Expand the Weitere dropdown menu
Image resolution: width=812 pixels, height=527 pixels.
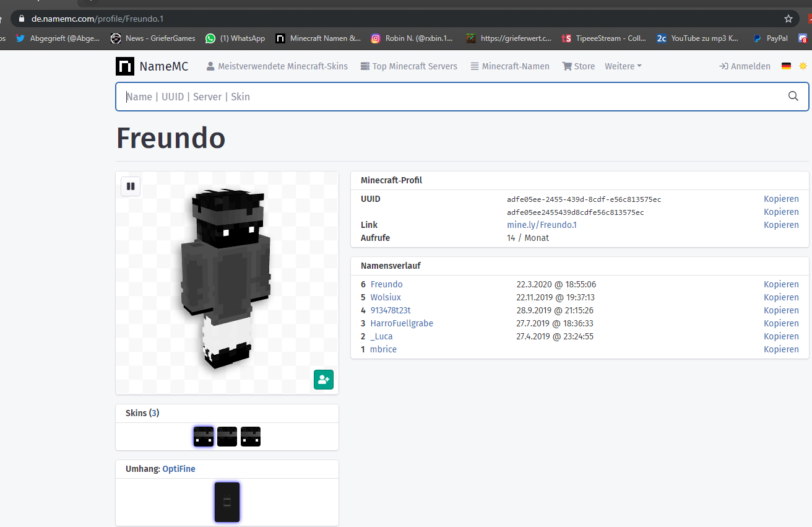click(x=623, y=66)
